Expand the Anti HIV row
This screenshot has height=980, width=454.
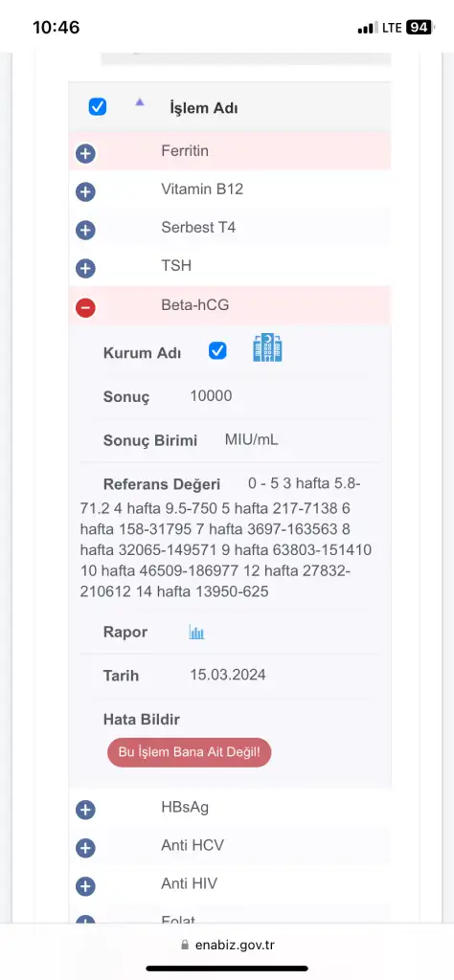(x=85, y=886)
